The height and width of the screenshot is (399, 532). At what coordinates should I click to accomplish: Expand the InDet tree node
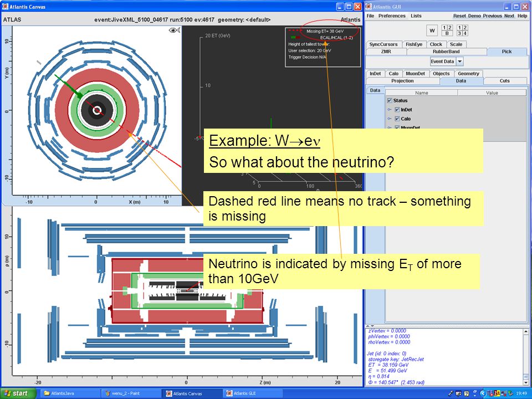(390, 110)
